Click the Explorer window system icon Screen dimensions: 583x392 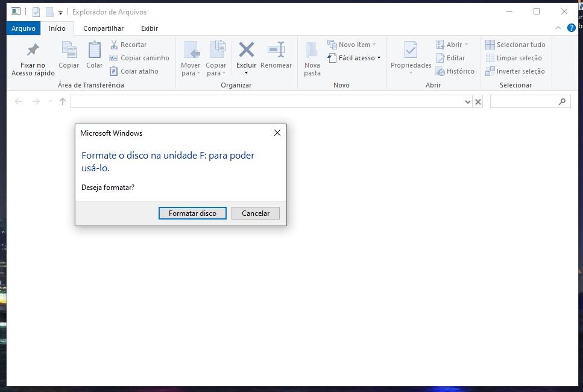[x=16, y=11]
